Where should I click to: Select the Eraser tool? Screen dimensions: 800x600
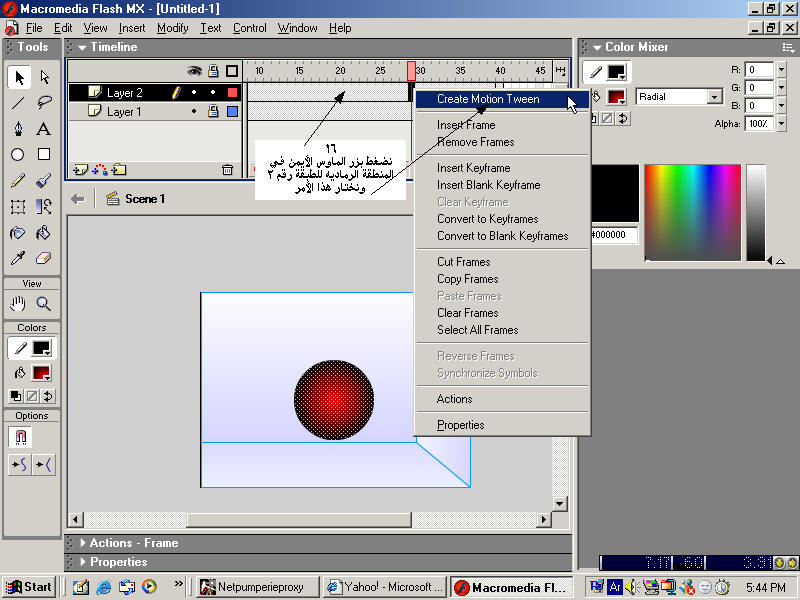[44, 258]
